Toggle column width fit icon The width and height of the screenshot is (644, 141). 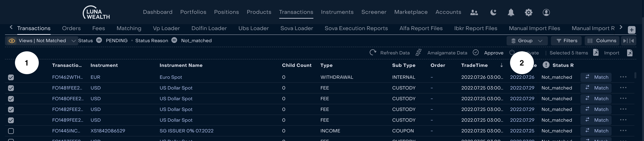point(628,41)
